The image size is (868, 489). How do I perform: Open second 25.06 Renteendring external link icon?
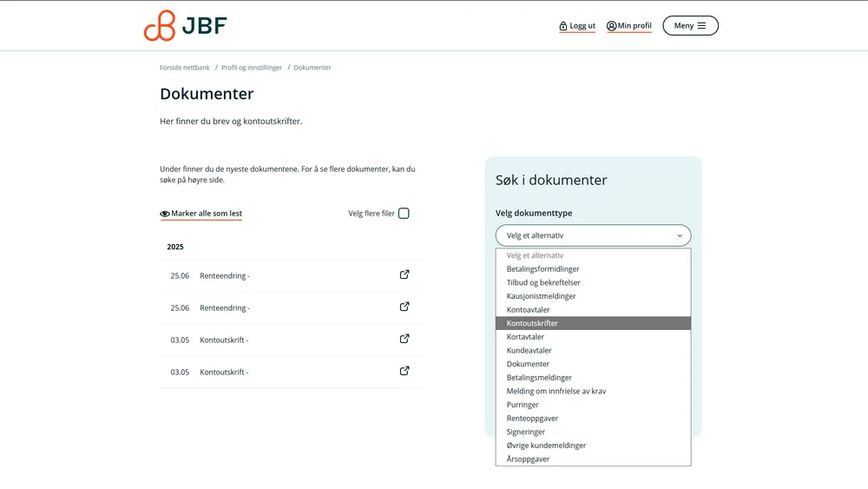(x=404, y=307)
